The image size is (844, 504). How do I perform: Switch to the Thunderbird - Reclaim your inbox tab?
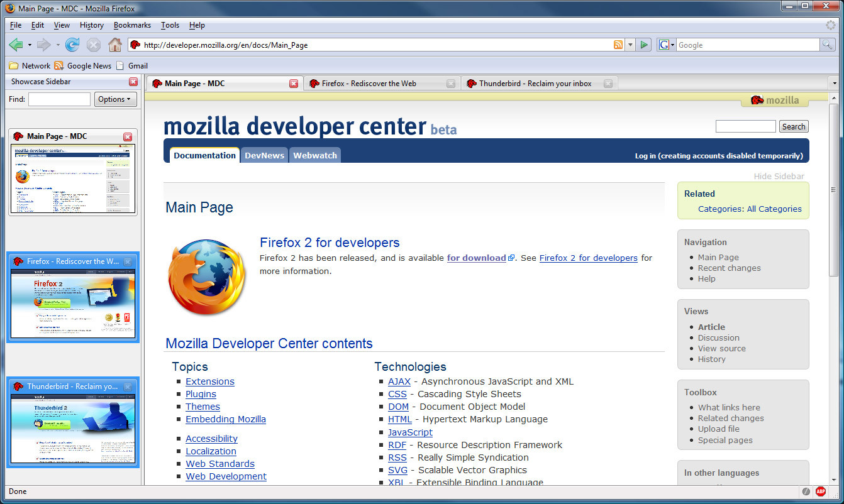pyautogui.click(x=535, y=84)
